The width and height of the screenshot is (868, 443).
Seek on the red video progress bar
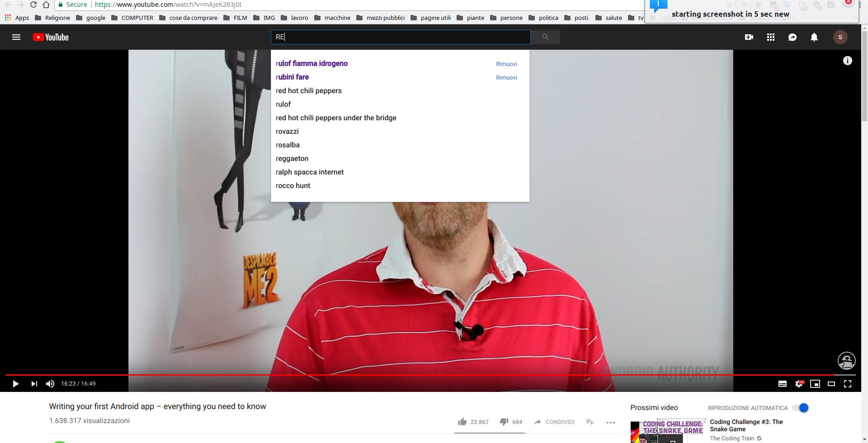point(430,375)
